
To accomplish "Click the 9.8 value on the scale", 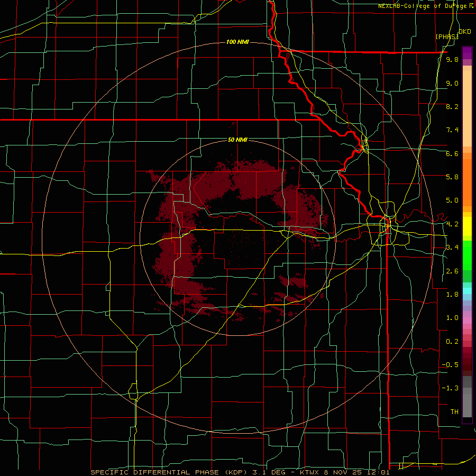I will pos(452,60).
